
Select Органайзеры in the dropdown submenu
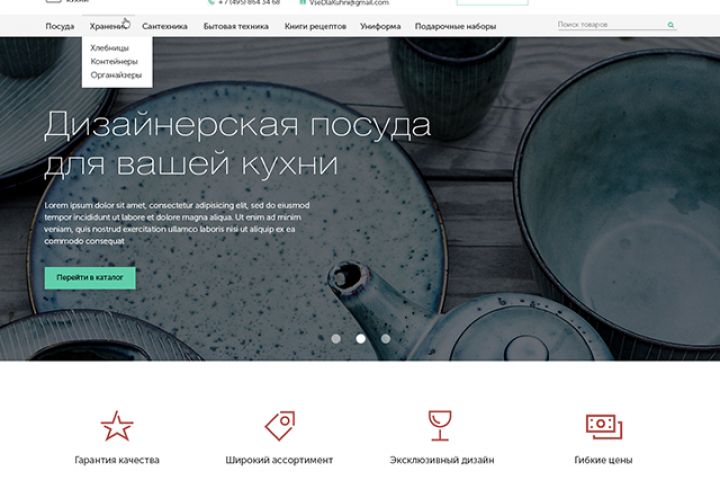coord(116,75)
